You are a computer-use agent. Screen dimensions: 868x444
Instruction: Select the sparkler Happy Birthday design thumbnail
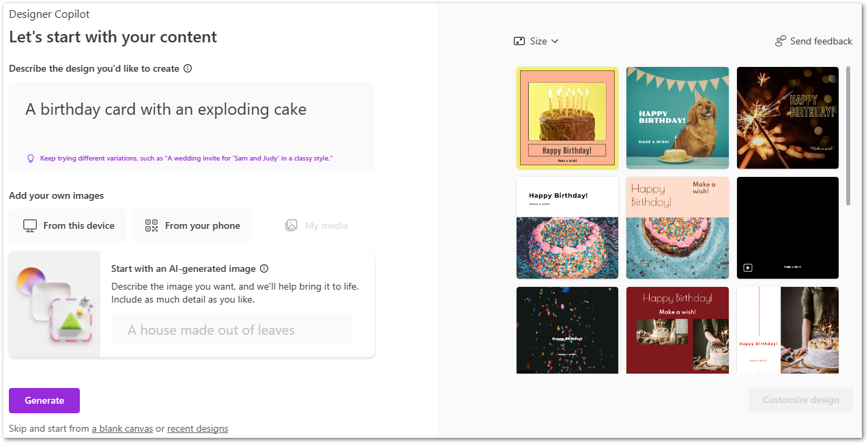pos(787,117)
